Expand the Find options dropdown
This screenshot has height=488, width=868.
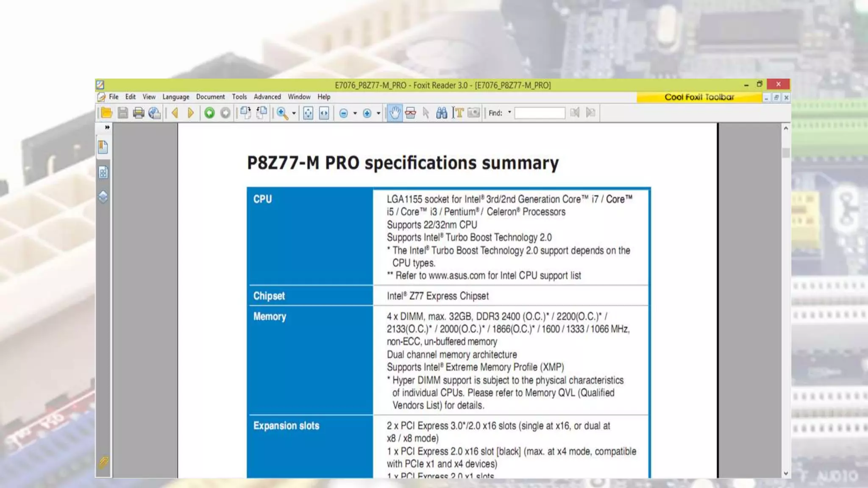point(509,112)
